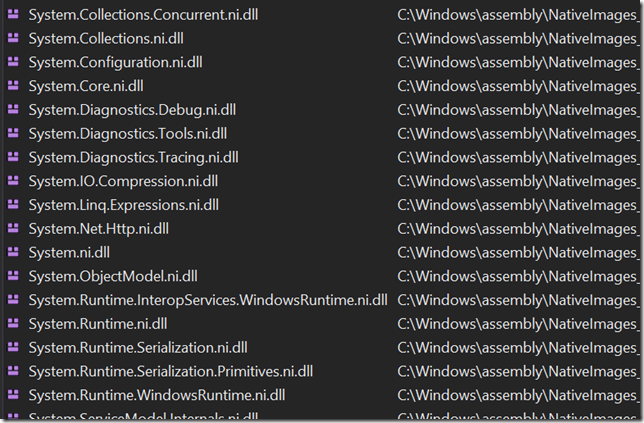This screenshot has width=644, height=423.
Task: Click the module icon next to System.Net.Http.ni.dll
Action: click(x=13, y=229)
